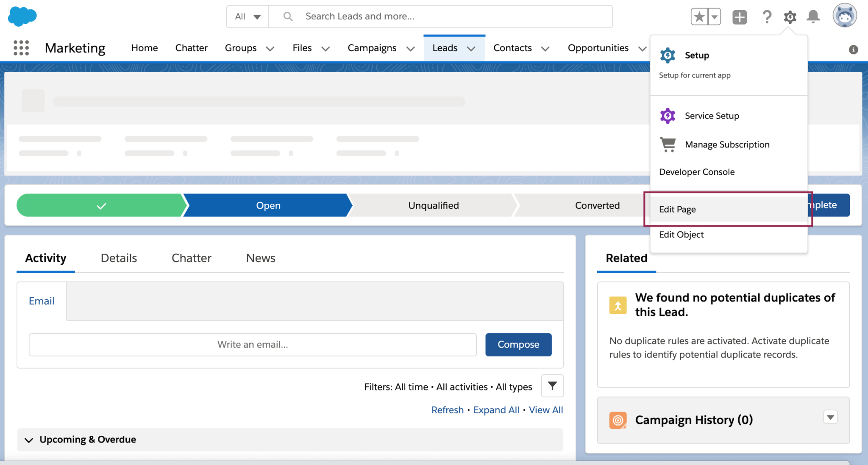Screen dimensions: 868x465
Task: Open the notifications bell
Action: point(813,17)
